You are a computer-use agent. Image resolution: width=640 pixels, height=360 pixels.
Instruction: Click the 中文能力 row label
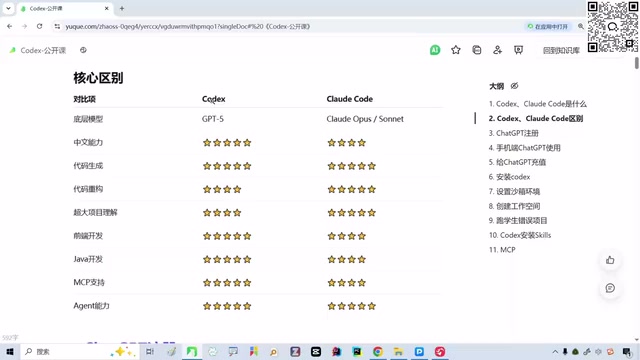[x=88, y=142]
